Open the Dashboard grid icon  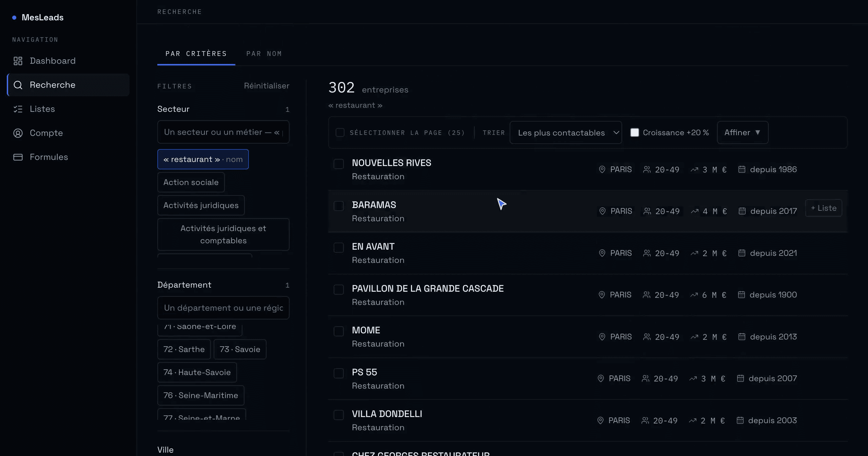18,61
